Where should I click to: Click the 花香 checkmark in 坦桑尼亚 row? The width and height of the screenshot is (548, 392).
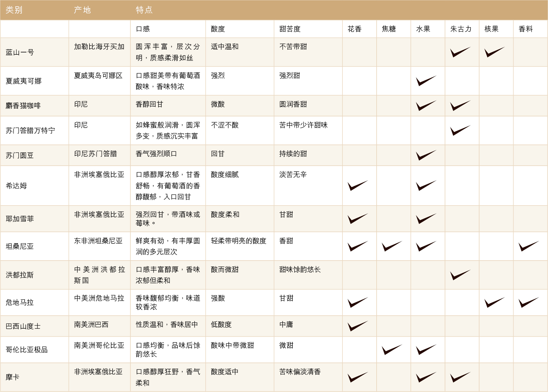pyautogui.click(x=358, y=246)
